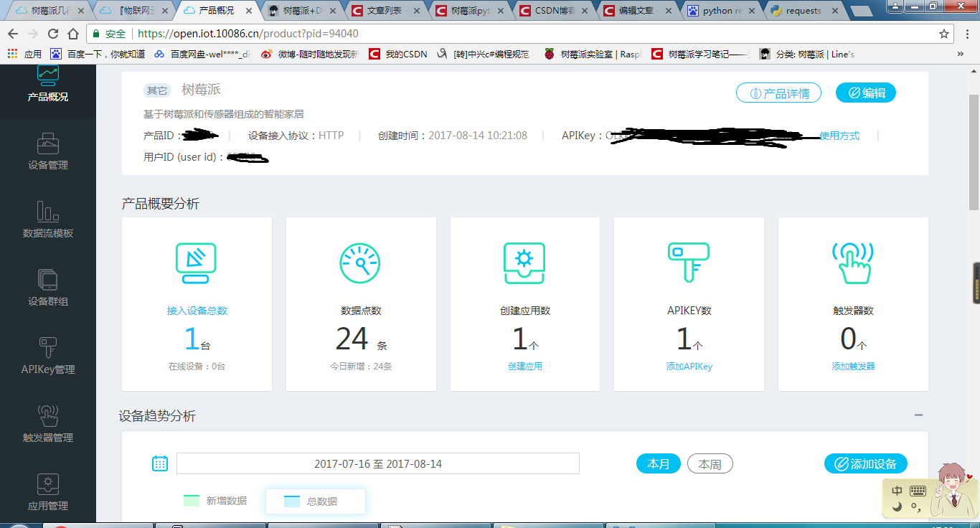Click the 添加APIKey link

[x=689, y=366]
